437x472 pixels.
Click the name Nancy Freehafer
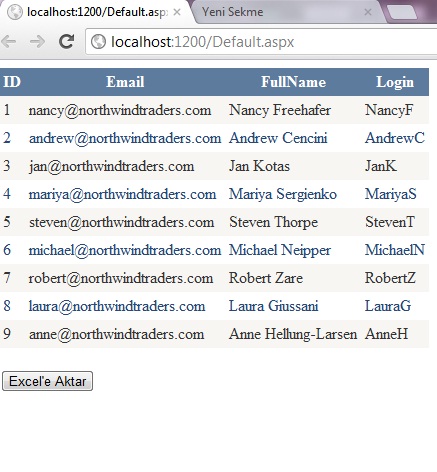(x=280, y=110)
